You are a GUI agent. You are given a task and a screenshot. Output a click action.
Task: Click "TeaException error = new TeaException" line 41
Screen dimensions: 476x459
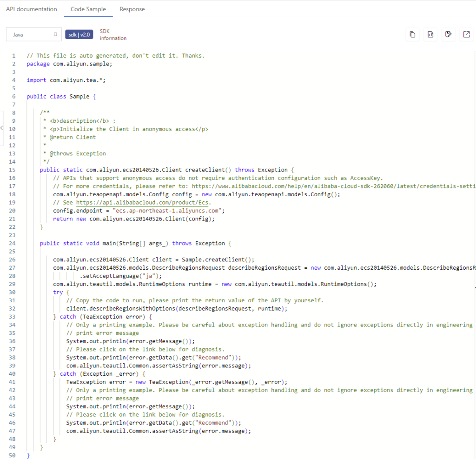(177, 382)
